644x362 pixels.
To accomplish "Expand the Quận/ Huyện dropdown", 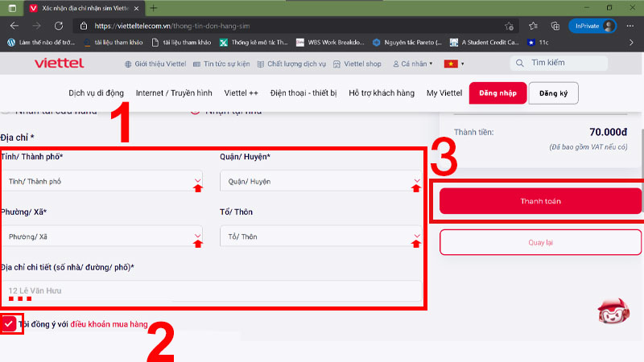I will click(321, 181).
